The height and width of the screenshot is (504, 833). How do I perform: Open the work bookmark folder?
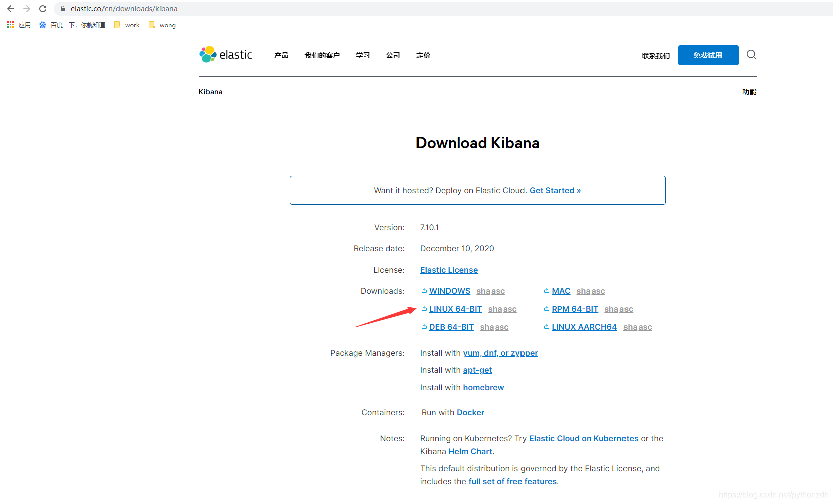tap(127, 25)
